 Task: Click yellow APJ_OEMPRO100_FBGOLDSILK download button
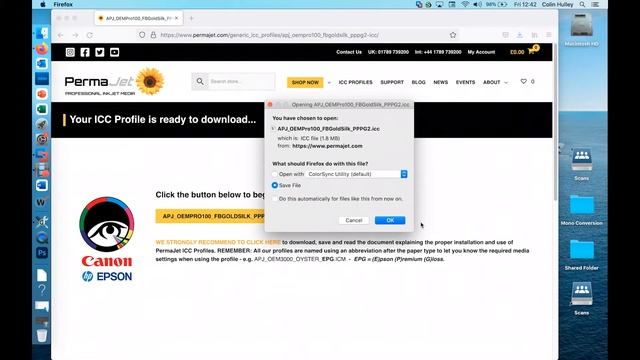click(210, 216)
